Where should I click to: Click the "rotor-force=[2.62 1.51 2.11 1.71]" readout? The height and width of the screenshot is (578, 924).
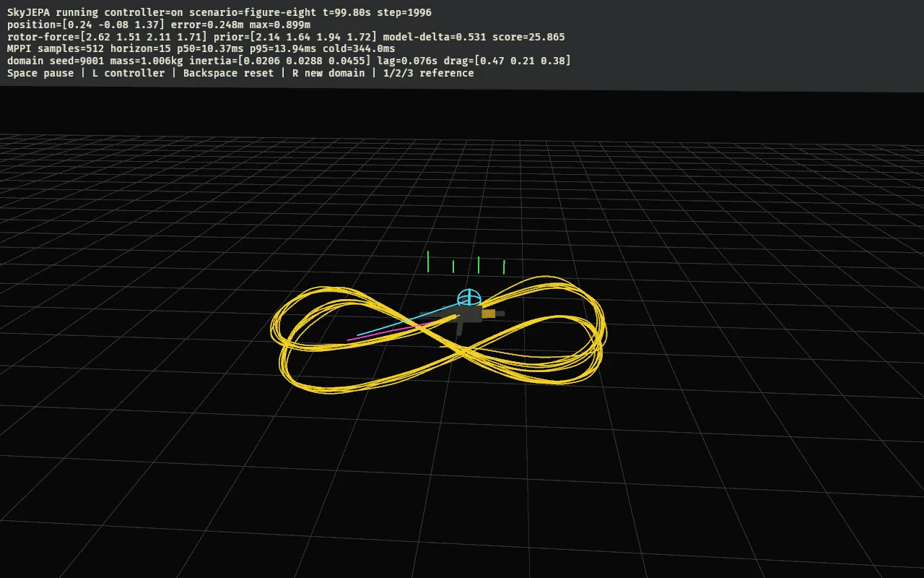(x=108, y=37)
